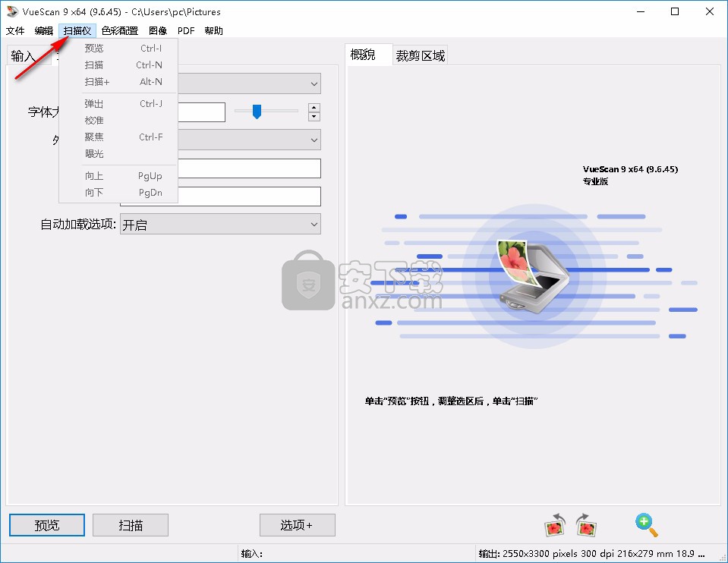Click the 单击“预览”按钮 instruction text
728x563 pixels.
pos(451,401)
